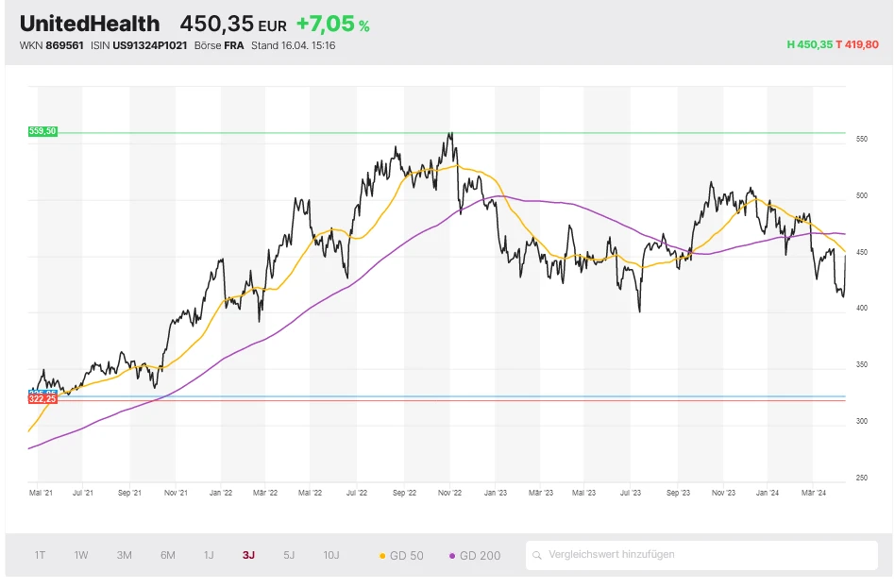Click the green 559,50 high price marker
The height and width of the screenshot is (588, 895).
(43, 132)
